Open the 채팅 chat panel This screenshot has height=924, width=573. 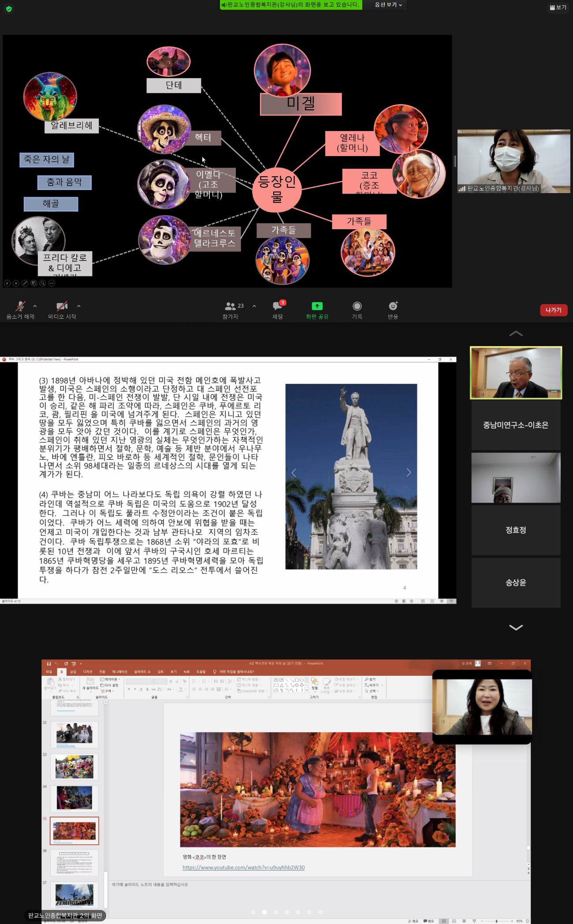278,310
